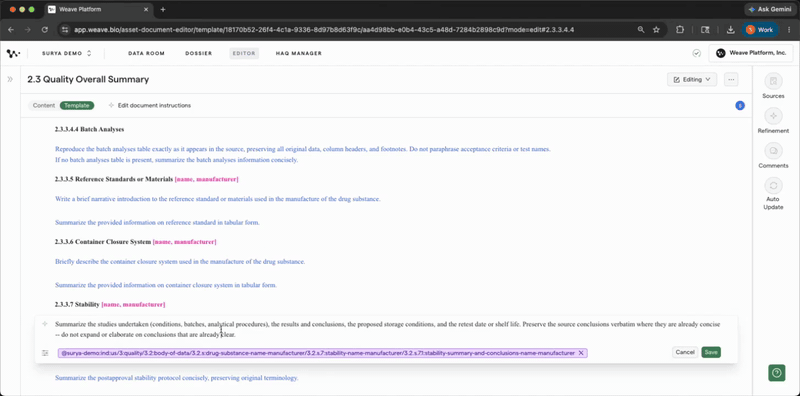Click the stability source reference tag
The width and height of the screenshot is (800, 396).
pyautogui.click(x=322, y=353)
